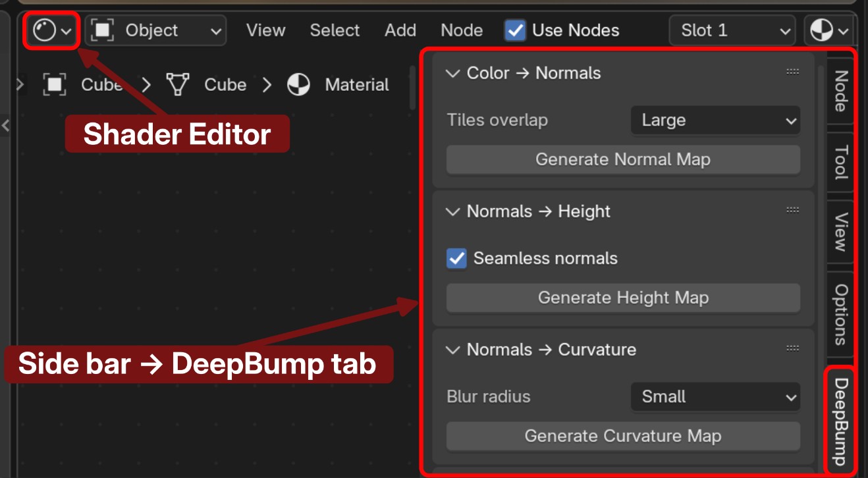The image size is (868, 478).
Task: Grab the Normals → Height panel drag handle
Action: 792,211
